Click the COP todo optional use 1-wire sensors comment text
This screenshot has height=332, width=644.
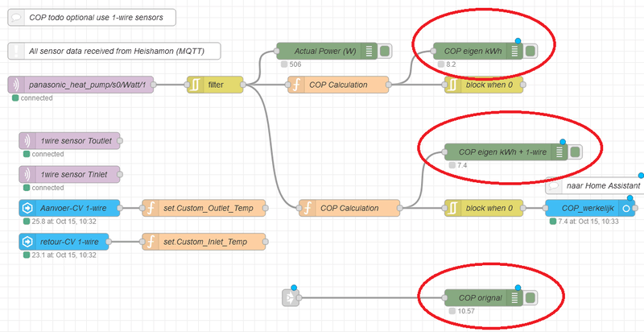tap(96, 18)
